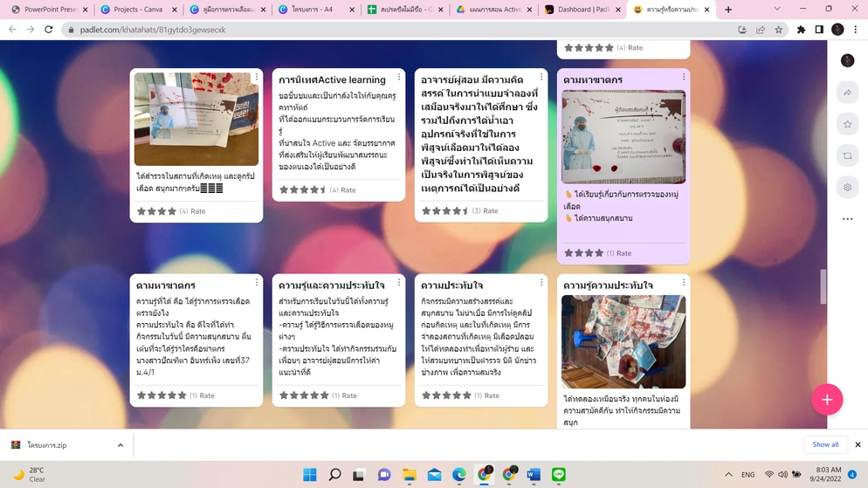868x488 pixels.
Task: Open Chrome three-dot menu
Action: point(856,30)
